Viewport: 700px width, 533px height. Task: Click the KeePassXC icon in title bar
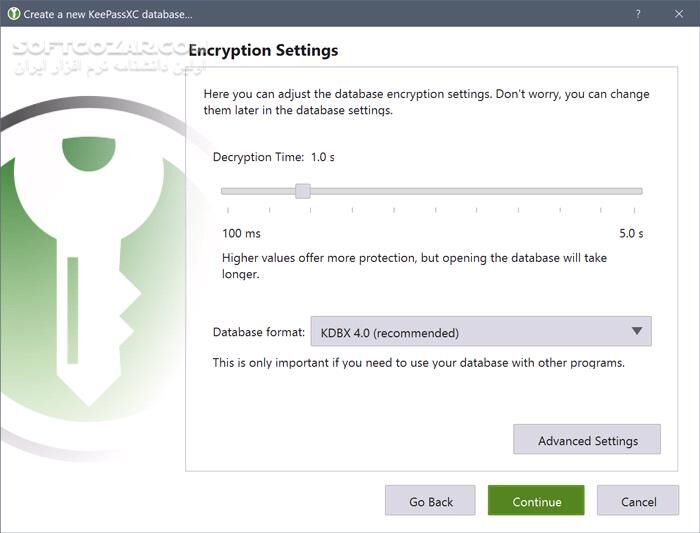coord(13,13)
